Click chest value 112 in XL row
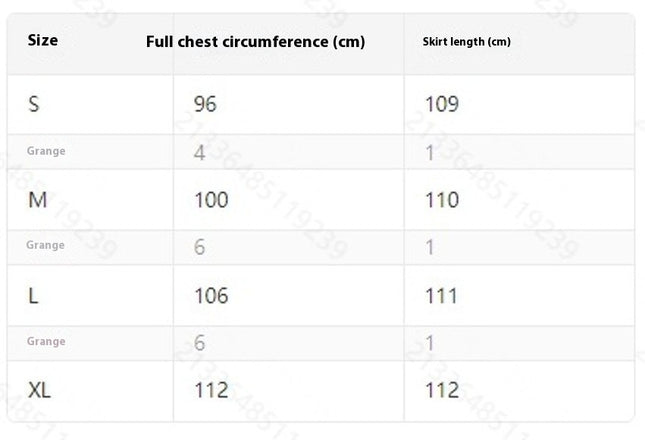This screenshot has height=440, width=645. coord(211,390)
